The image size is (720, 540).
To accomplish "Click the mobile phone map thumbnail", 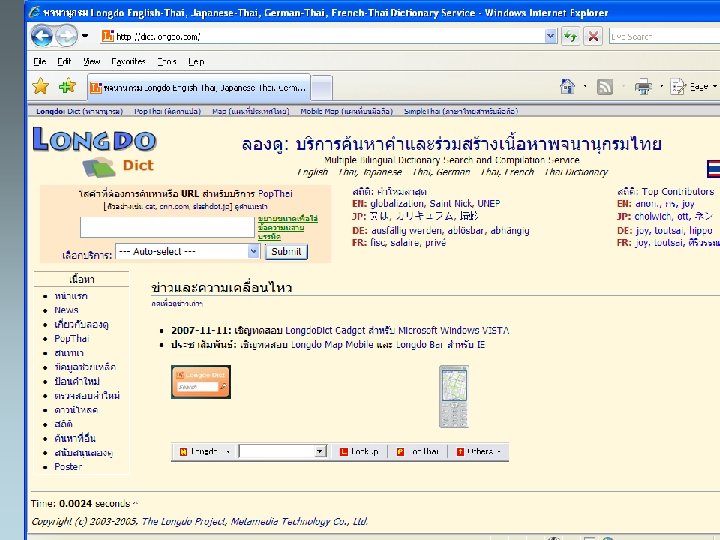I will click(x=454, y=396).
